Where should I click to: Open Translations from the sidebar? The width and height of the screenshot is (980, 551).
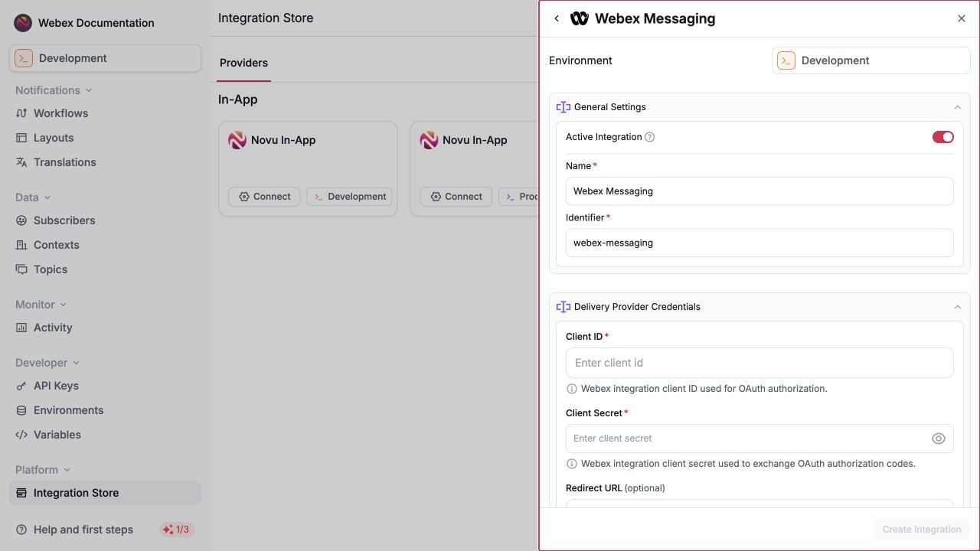106,162
